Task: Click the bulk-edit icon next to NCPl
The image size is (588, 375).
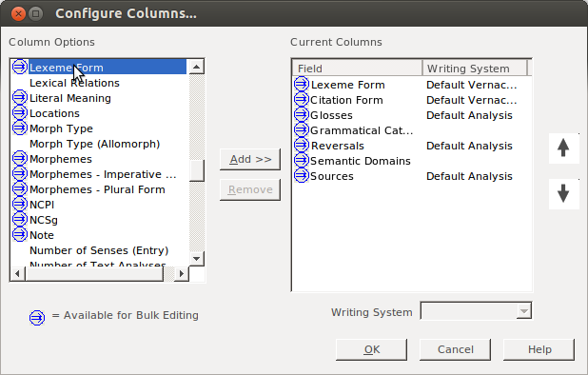Action: pos(19,205)
